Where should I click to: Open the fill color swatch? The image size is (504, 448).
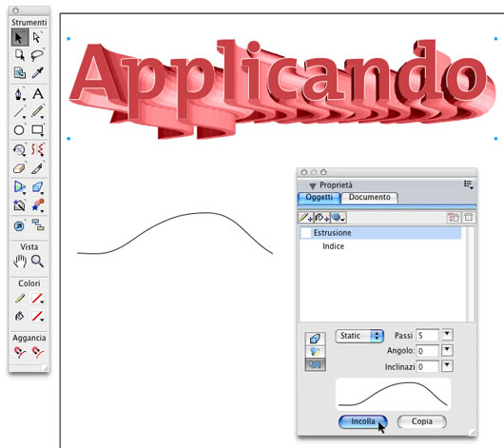point(38,316)
